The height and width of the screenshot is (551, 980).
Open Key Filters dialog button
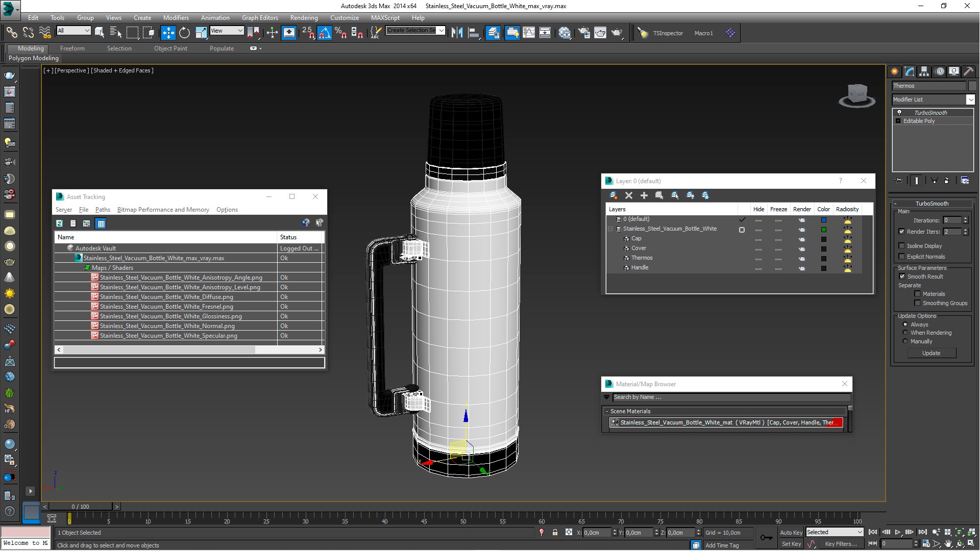(x=841, y=544)
